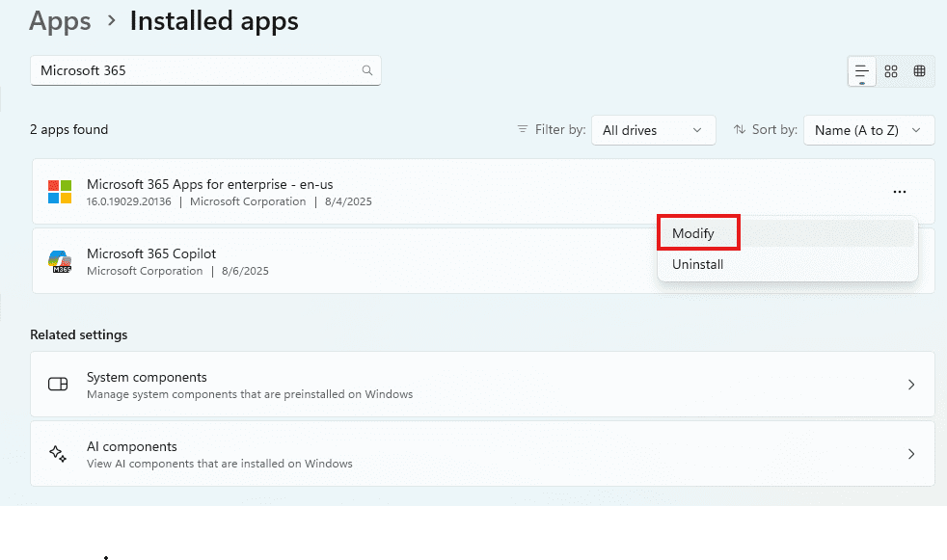The image size is (947, 560).
Task: Open the System components settings label
Action: 147,377
